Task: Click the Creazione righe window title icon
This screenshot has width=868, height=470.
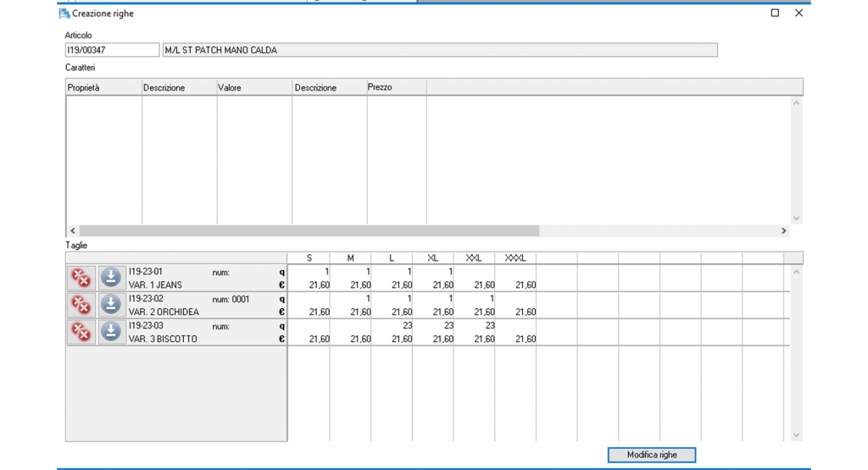Action: (64, 14)
